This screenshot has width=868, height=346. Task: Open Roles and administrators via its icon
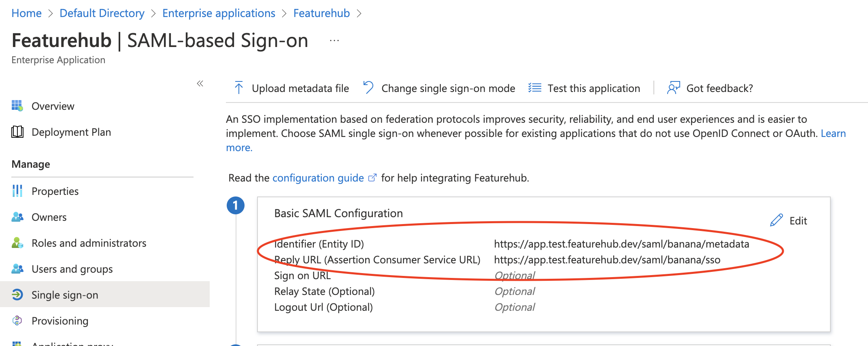17,243
